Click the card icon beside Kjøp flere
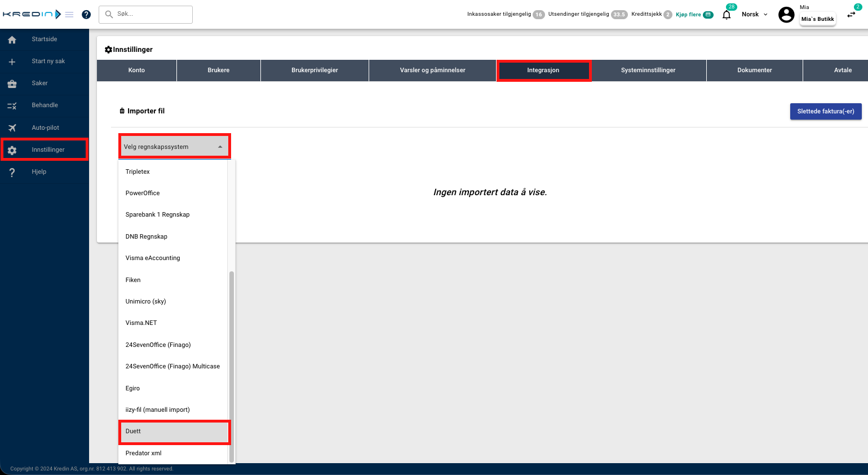Image resolution: width=868 pixels, height=475 pixels. pos(708,15)
